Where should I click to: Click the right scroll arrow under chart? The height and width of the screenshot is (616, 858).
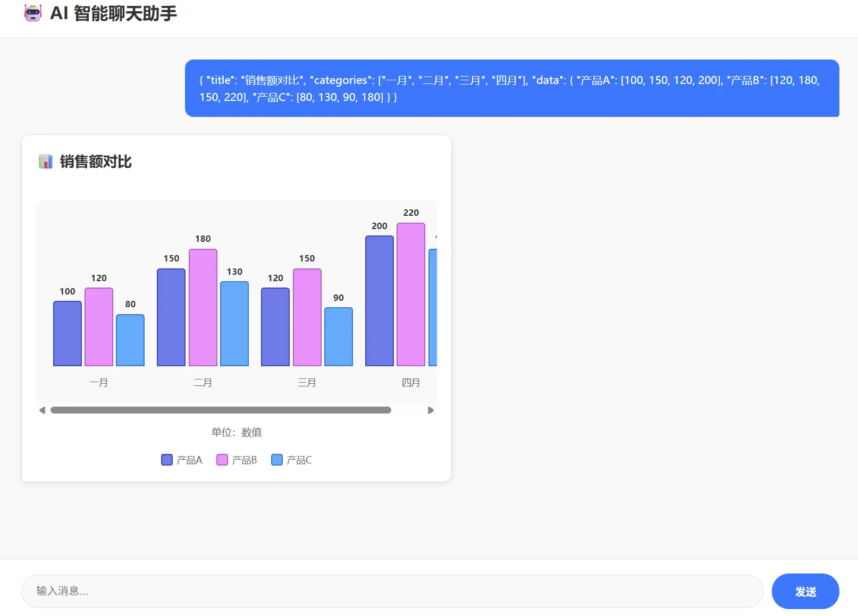[431, 410]
